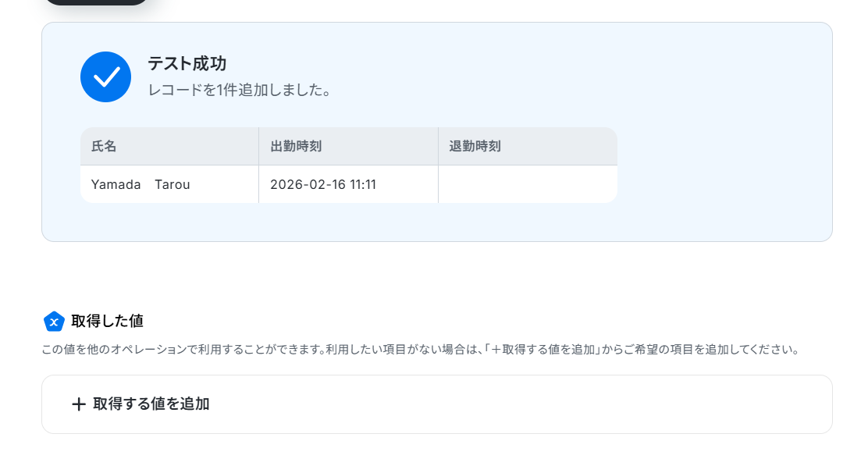868x466 pixels.
Task: Click the 取得した値 section heading
Action: pyautogui.click(x=108, y=321)
